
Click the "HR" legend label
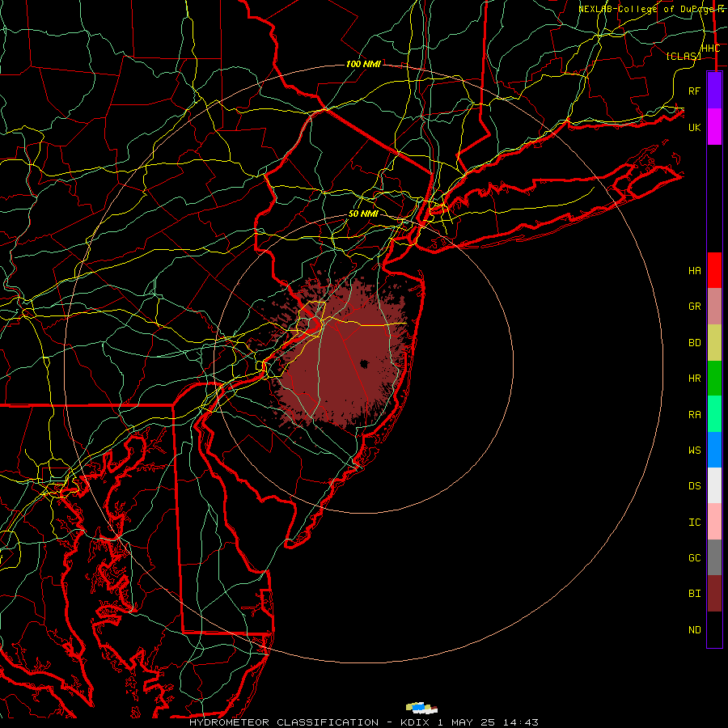point(694,379)
